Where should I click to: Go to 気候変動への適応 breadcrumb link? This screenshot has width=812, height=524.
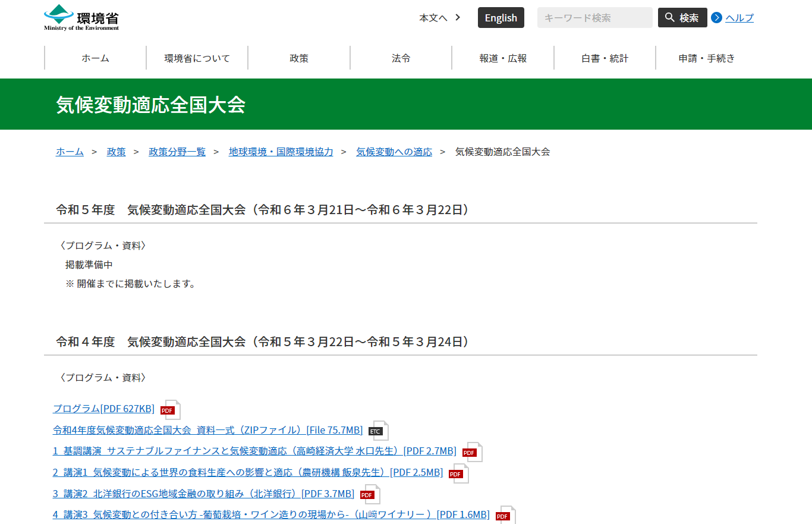[394, 152]
